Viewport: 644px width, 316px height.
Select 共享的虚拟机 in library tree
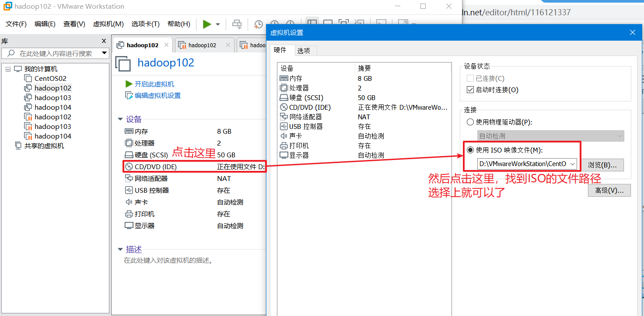(44, 146)
